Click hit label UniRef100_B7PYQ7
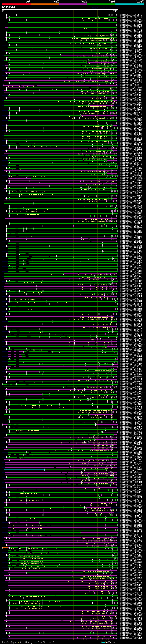Image resolution: width=146 pixels, height=644 pixels. [x=131, y=259]
